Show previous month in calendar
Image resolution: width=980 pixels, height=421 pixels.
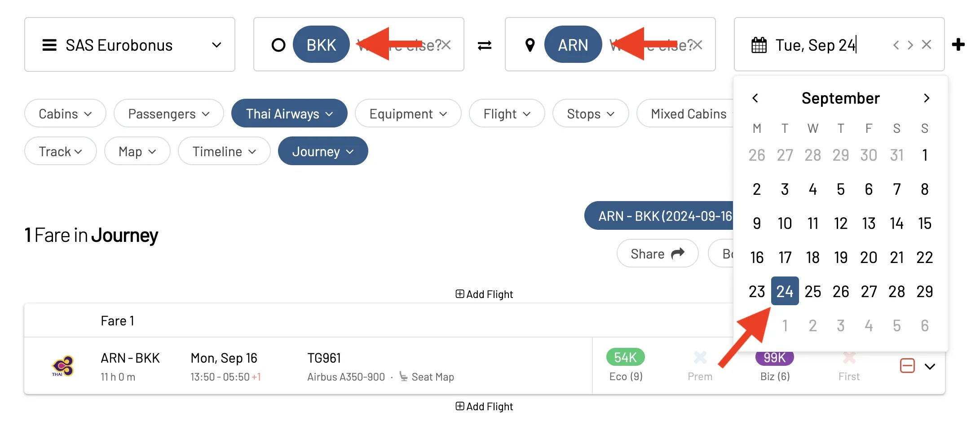pyautogui.click(x=755, y=98)
